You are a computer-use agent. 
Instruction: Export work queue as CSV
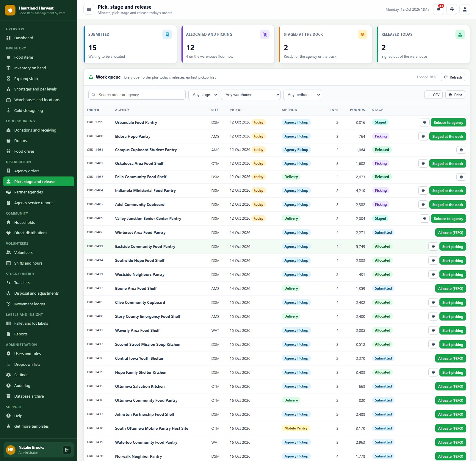[433, 95]
